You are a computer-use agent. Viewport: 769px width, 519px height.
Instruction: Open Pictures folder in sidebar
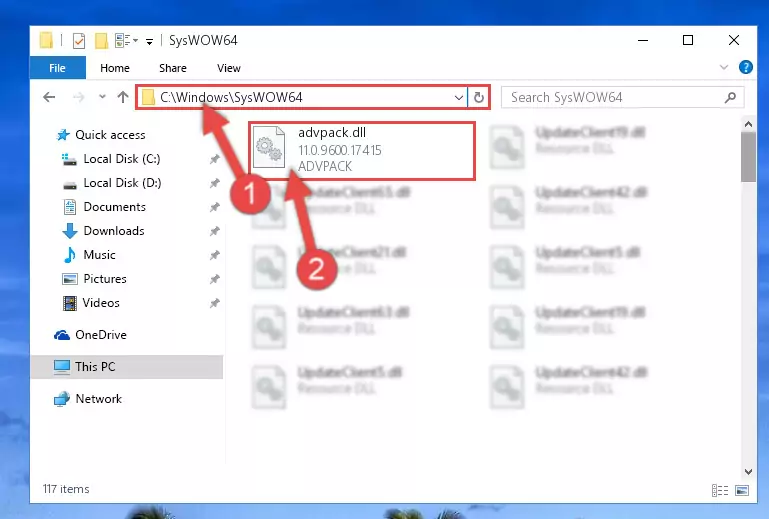pos(105,279)
